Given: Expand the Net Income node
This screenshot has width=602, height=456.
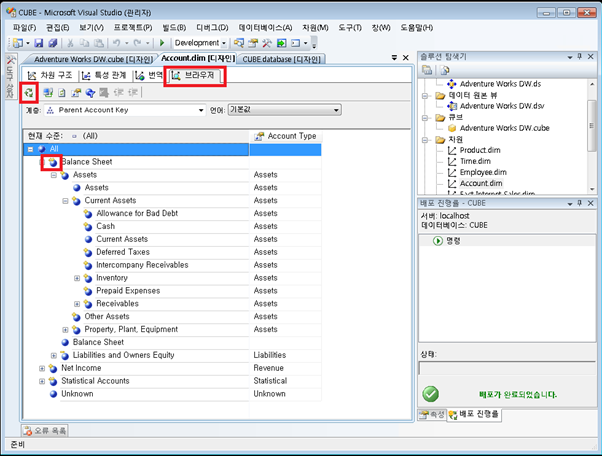Looking at the screenshot, I should click(x=42, y=368).
